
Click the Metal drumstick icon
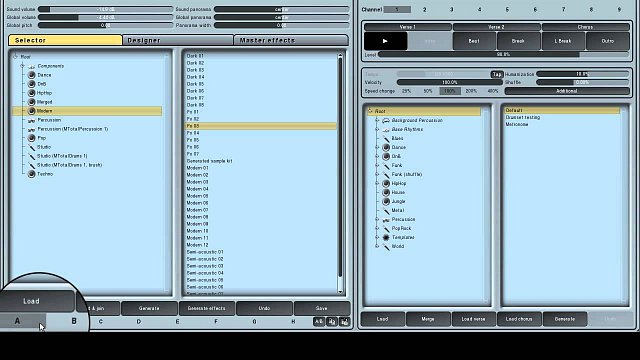click(x=386, y=210)
